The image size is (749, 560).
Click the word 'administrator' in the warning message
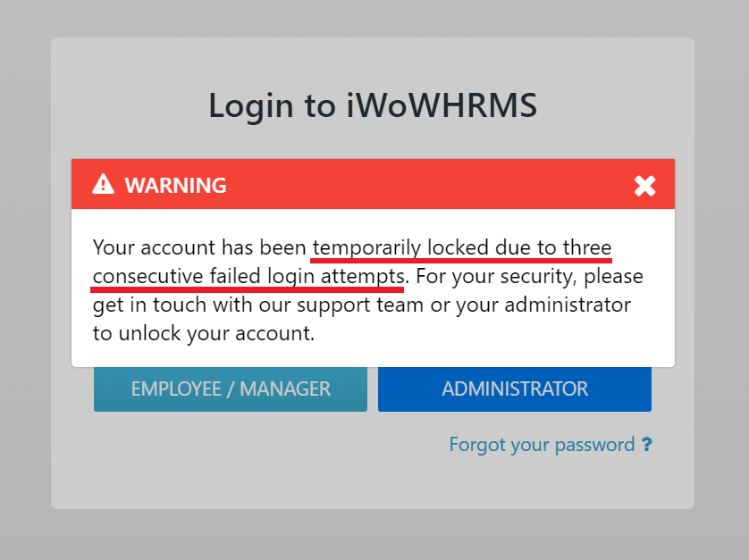click(568, 305)
